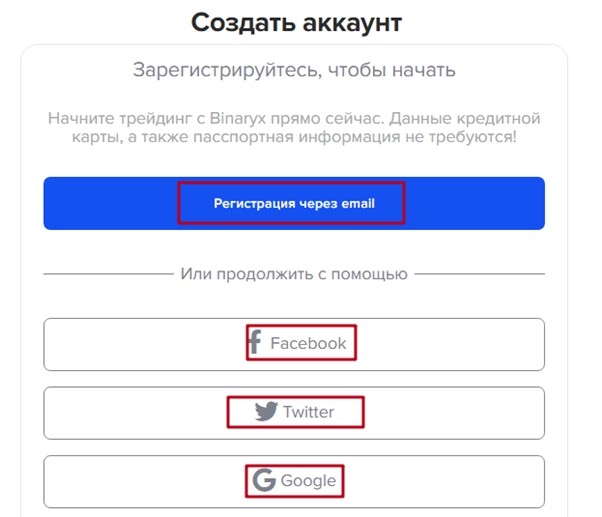Image resolution: width=602 pixels, height=517 pixels.
Task: Continue with the Facebook sign-up button
Action: (294, 344)
